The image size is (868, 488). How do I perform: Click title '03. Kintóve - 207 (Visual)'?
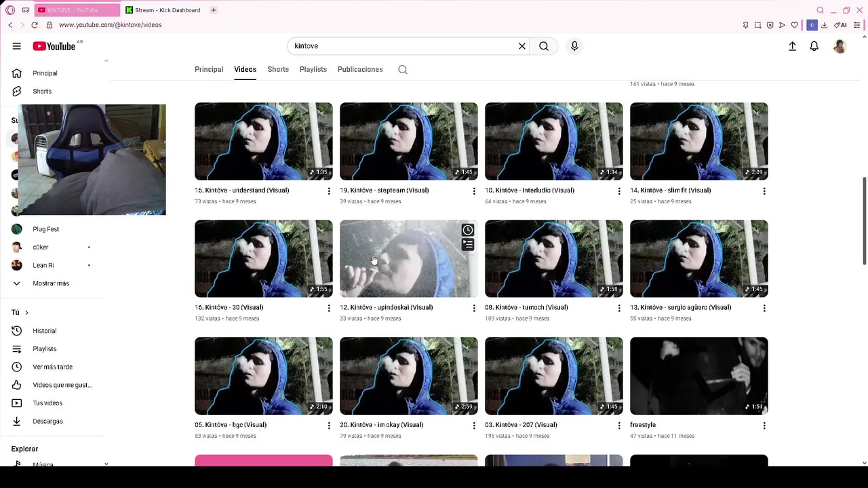pyautogui.click(x=521, y=425)
